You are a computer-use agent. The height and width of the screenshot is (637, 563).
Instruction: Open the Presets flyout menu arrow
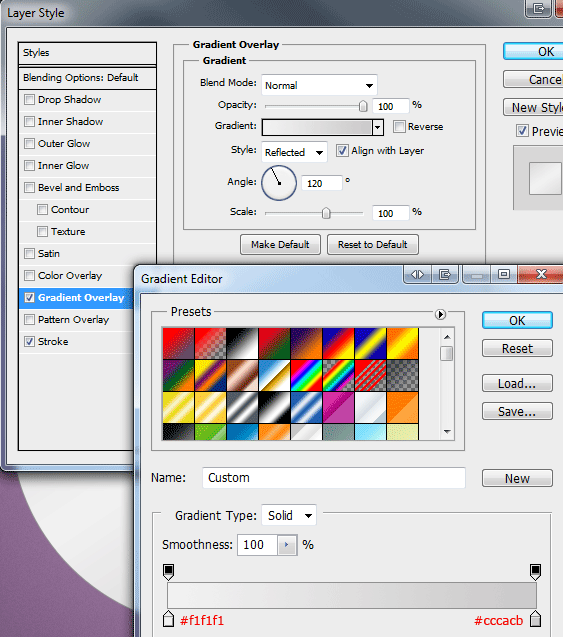pyautogui.click(x=440, y=314)
